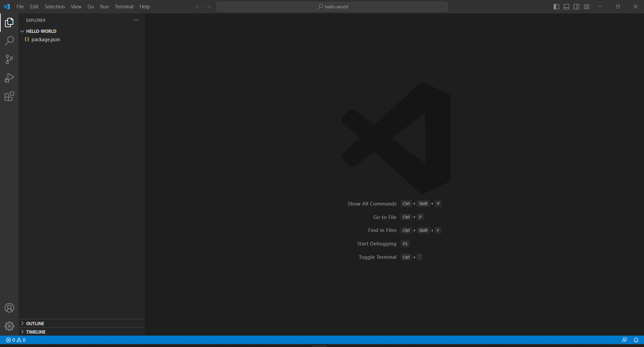
Task: Open the Help menu
Action: [x=144, y=6]
